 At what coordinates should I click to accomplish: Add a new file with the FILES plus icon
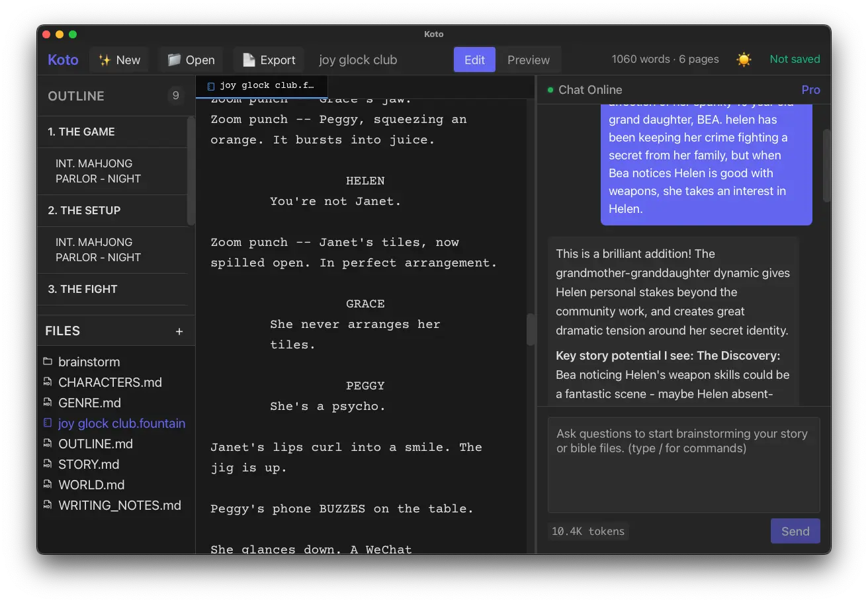tap(179, 331)
